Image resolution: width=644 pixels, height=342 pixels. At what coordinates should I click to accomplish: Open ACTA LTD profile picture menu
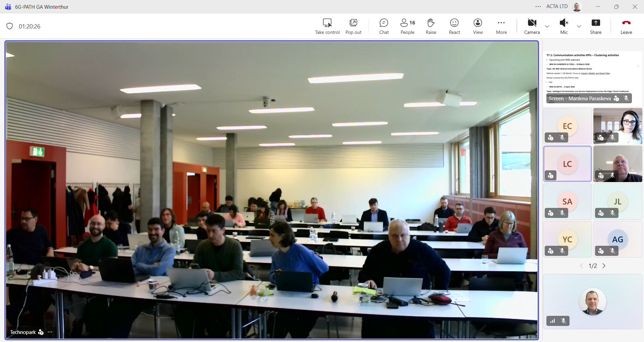(577, 6)
